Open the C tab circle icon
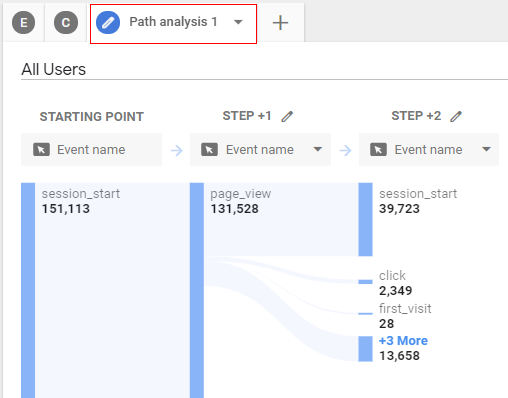This screenshot has width=508, height=398. [66, 23]
